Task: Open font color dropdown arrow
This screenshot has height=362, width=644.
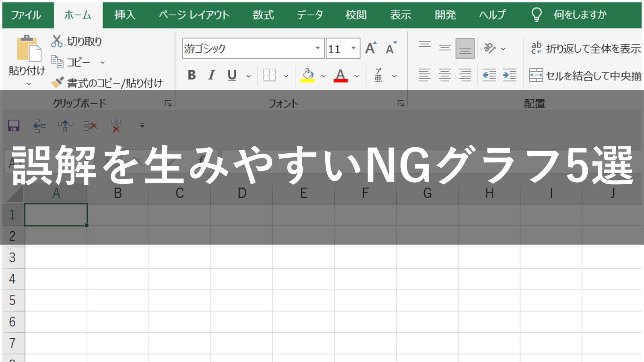Action: [x=357, y=76]
